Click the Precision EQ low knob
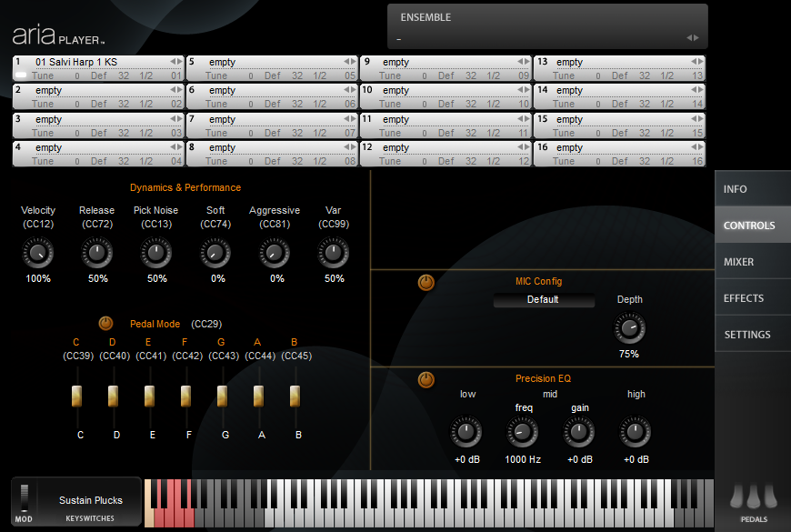Viewport: 791px width, 532px height. (466, 432)
